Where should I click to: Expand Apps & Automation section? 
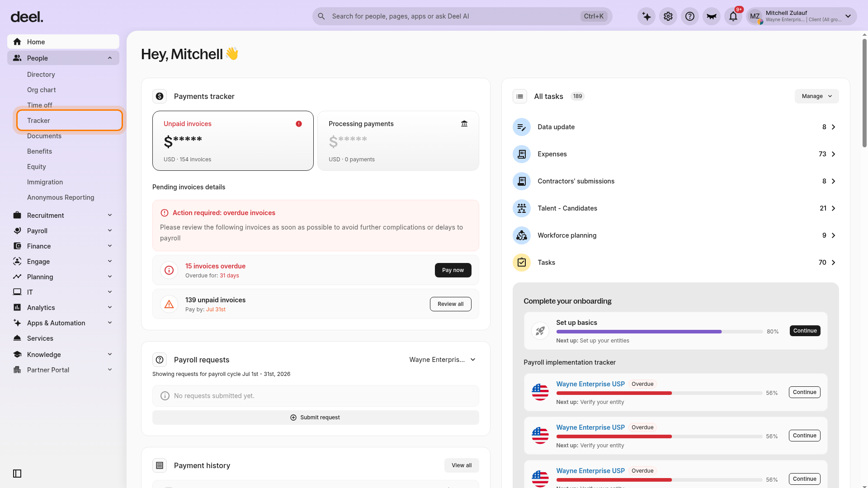click(63, 323)
